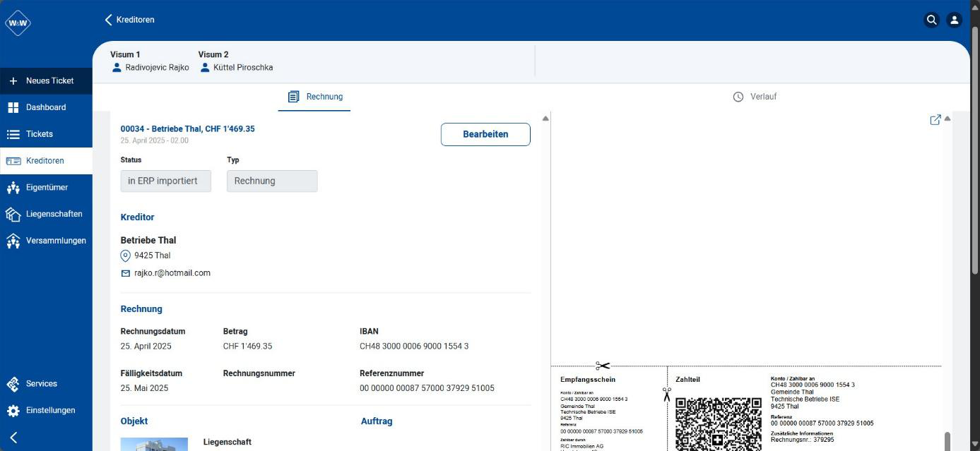Click the plus icon for Neues Ticket
This screenshot has height=451, width=980.
pyautogui.click(x=13, y=80)
